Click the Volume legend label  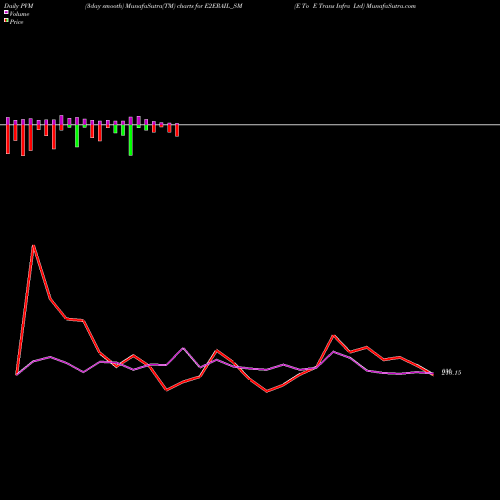(19, 14)
